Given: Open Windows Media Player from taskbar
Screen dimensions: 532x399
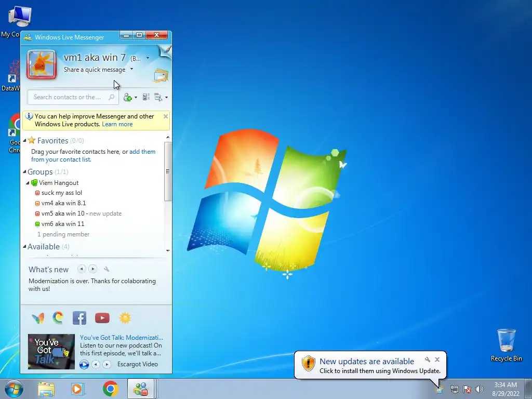Looking at the screenshot, I should [x=77, y=389].
